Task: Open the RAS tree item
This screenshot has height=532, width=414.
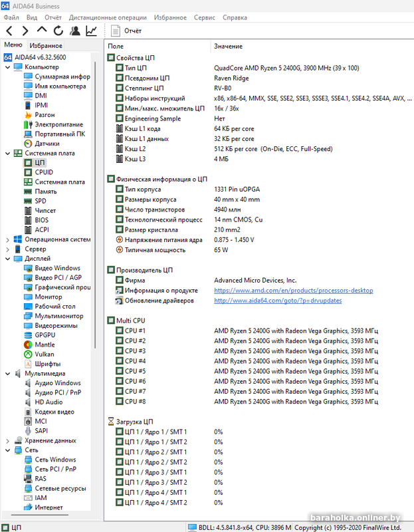Action: click(x=35, y=479)
